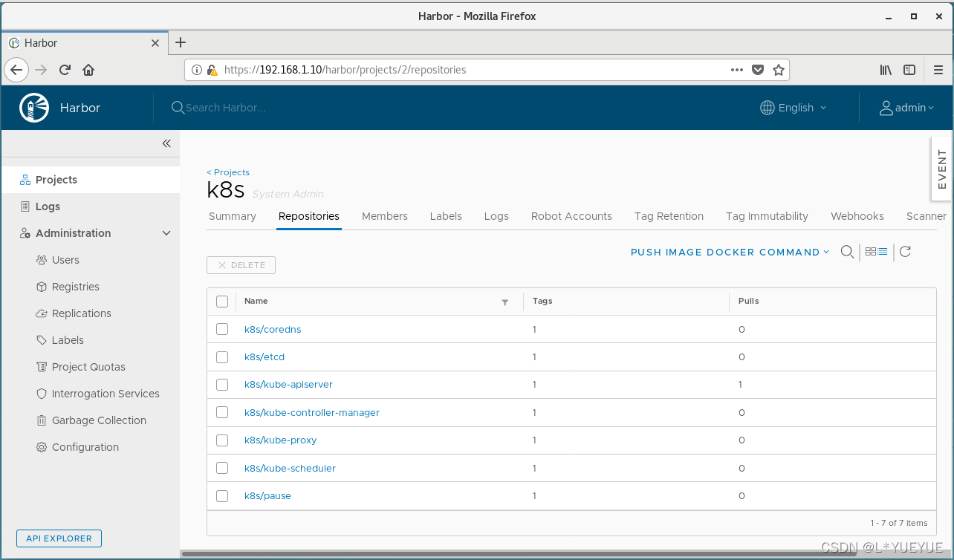Open the Firefox hamburger menu
The width and height of the screenshot is (954, 560).
pos(938,70)
